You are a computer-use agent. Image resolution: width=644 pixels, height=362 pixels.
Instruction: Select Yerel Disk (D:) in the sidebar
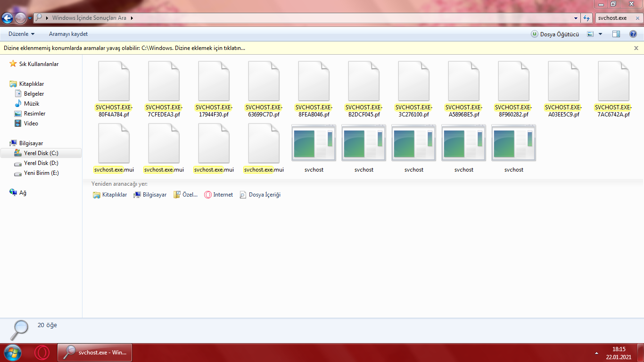pos(36,163)
